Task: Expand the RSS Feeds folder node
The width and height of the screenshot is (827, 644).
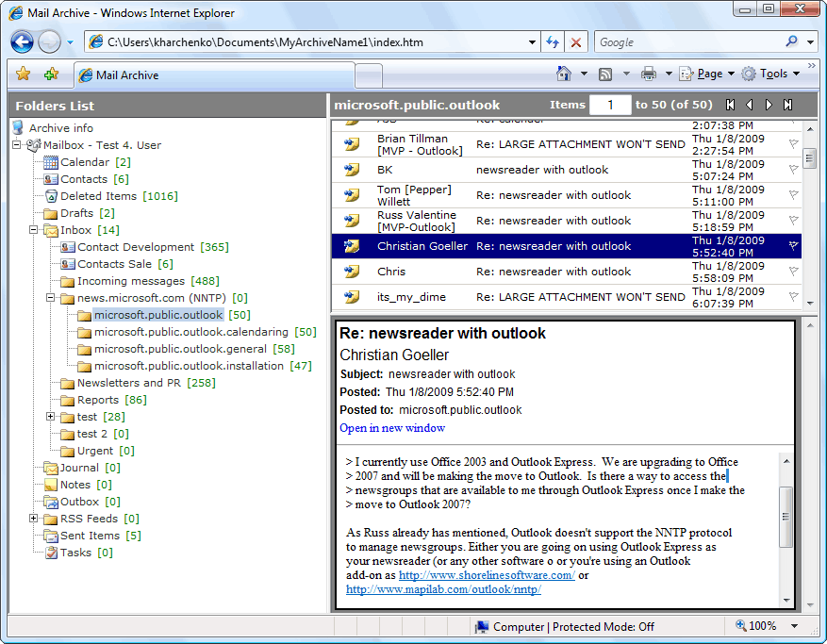Action: click(33, 518)
